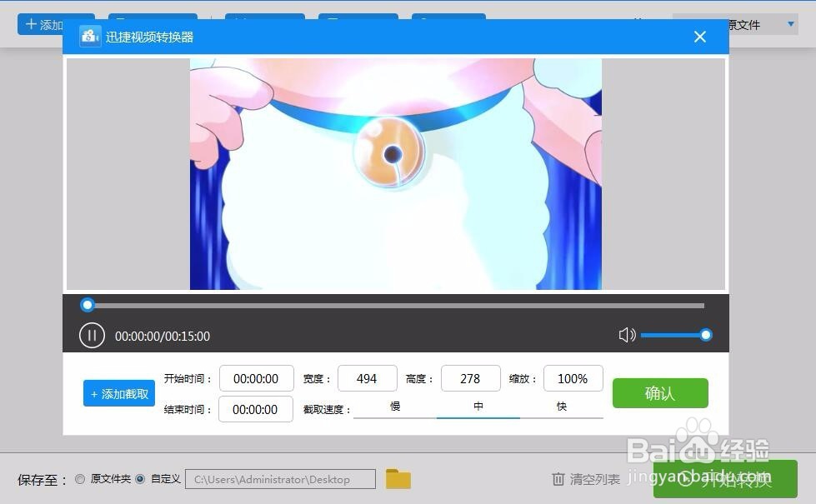
Task: Click the video preview frame
Action: (x=396, y=174)
